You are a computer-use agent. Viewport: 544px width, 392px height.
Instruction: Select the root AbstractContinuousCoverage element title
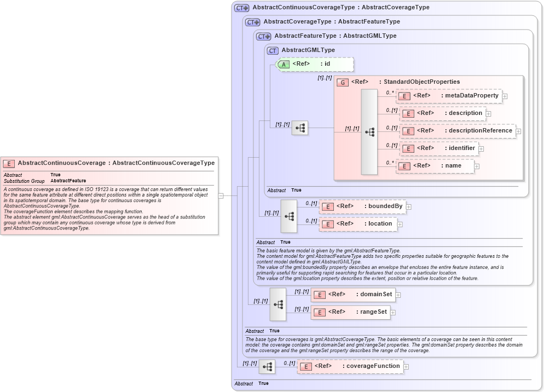click(116, 163)
